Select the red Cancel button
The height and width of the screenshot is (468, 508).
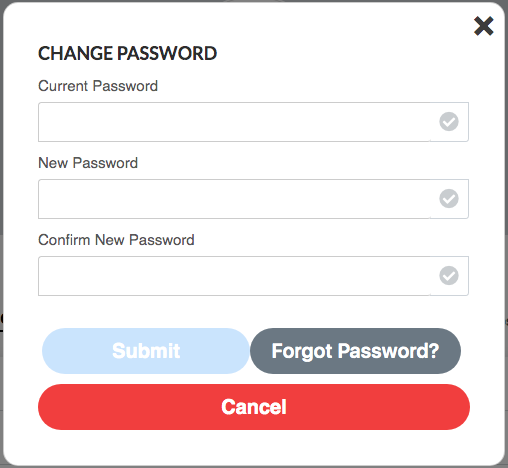[x=254, y=407]
